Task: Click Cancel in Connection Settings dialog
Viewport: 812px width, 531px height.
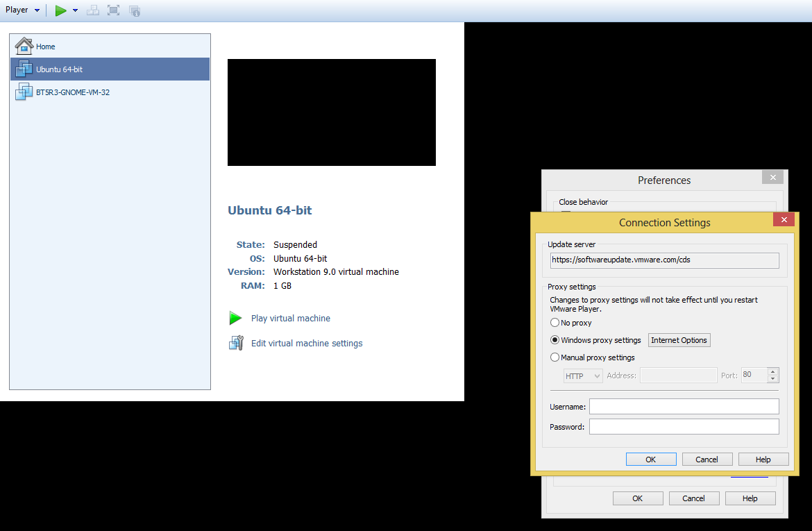Action: pyautogui.click(x=707, y=460)
